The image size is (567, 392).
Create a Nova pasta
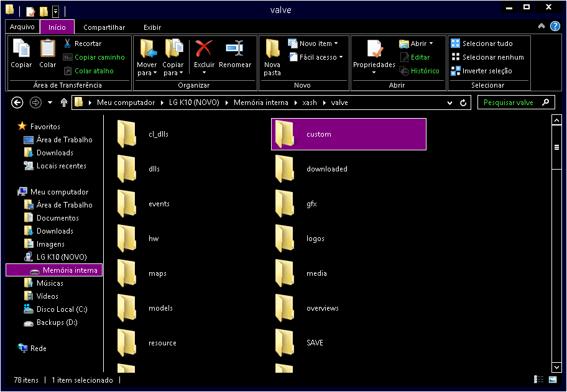pos(272,58)
